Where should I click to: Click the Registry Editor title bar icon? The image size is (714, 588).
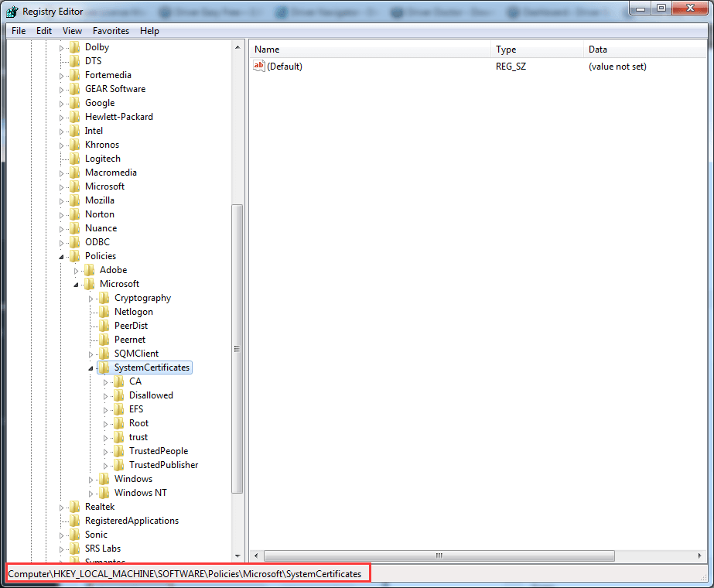pos(12,11)
